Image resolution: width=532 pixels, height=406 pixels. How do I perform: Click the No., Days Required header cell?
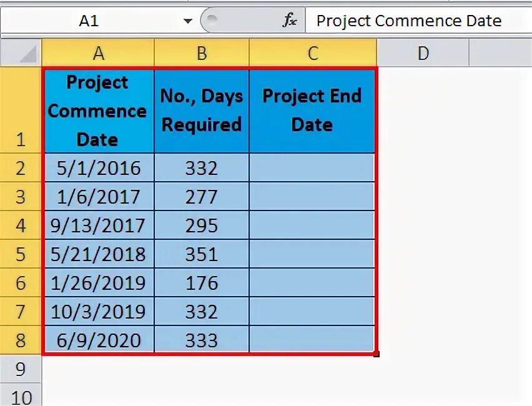(202, 111)
